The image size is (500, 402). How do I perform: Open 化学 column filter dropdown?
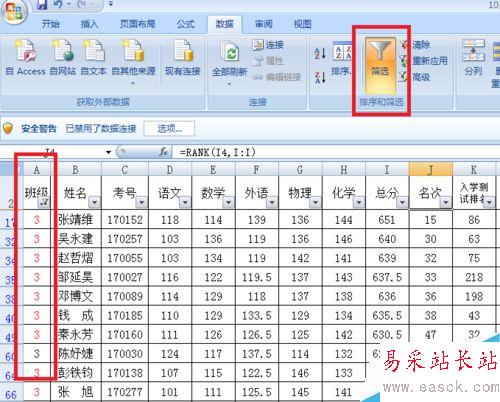click(359, 202)
